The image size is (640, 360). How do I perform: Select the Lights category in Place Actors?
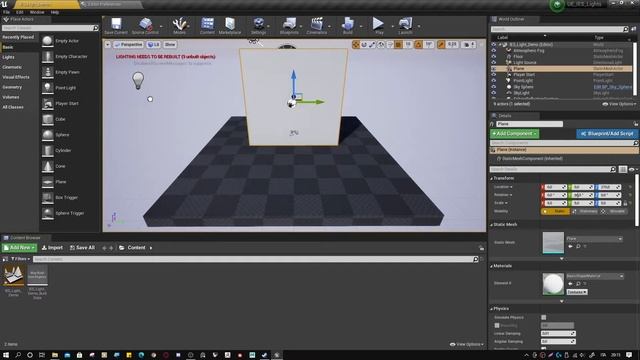coord(8,57)
